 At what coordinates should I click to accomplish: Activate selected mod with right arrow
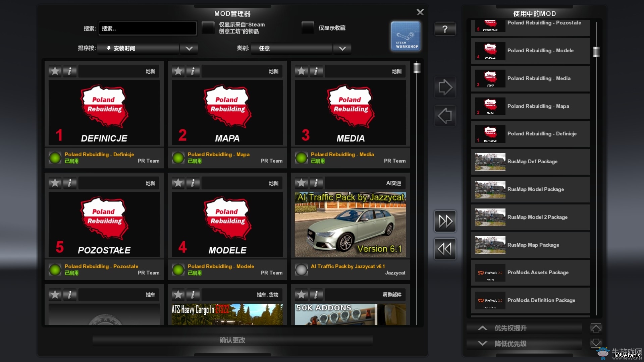(x=445, y=87)
